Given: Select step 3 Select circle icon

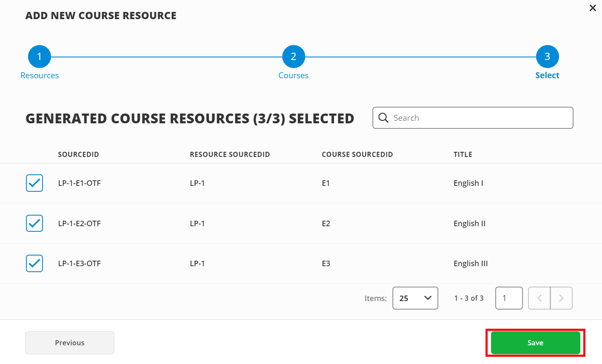Looking at the screenshot, I should pos(547,56).
